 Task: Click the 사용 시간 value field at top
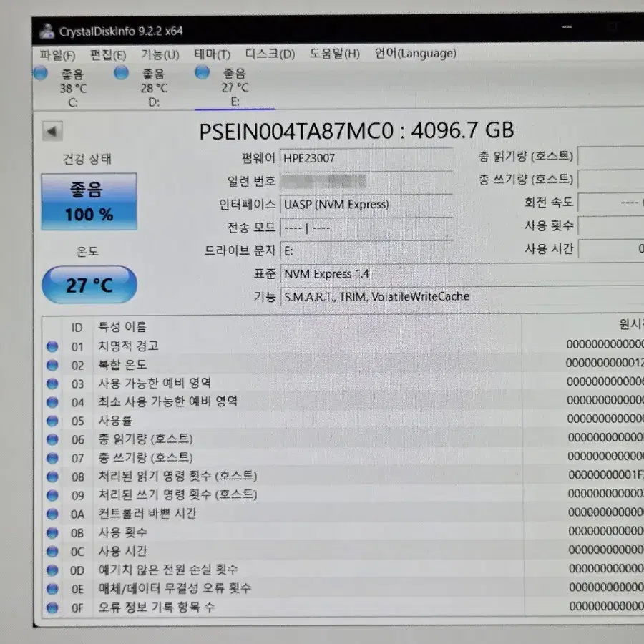tap(611, 248)
